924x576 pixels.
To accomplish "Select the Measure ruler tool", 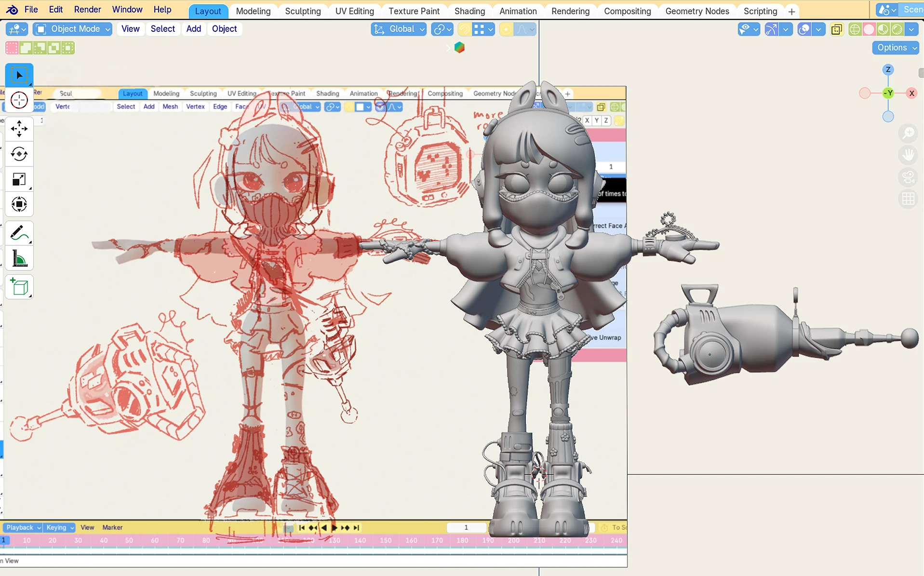I will point(19,258).
